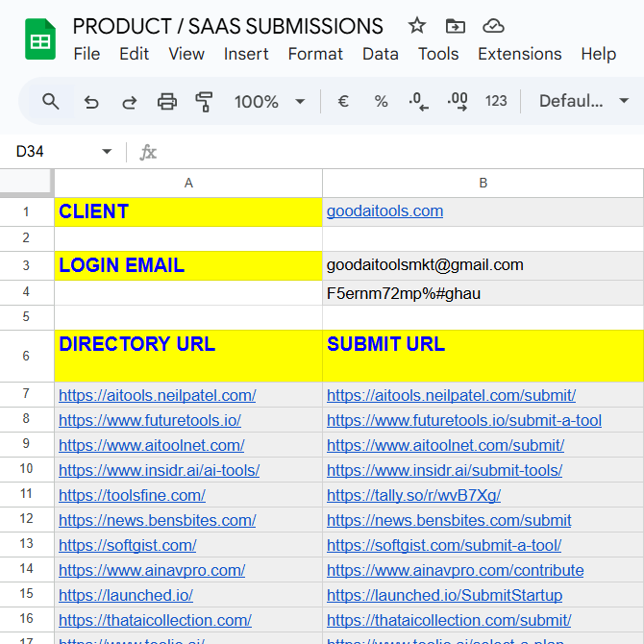Select the SUBMIT URL header cell
The image size is (644, 644).
[x=483, y=356]
